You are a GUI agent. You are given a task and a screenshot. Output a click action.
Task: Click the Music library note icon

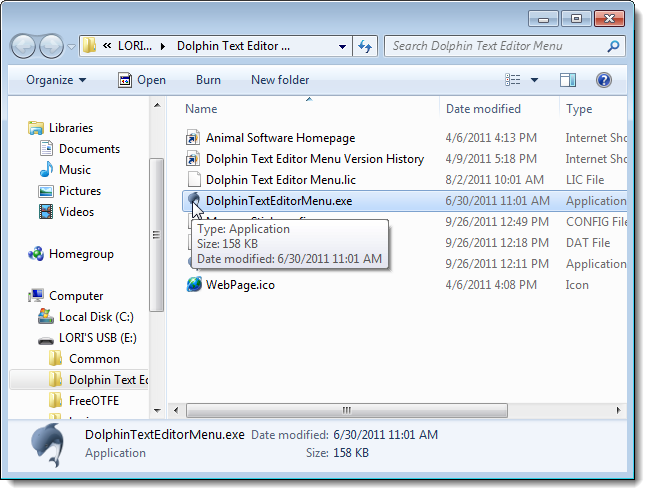(x=46, y=169)
